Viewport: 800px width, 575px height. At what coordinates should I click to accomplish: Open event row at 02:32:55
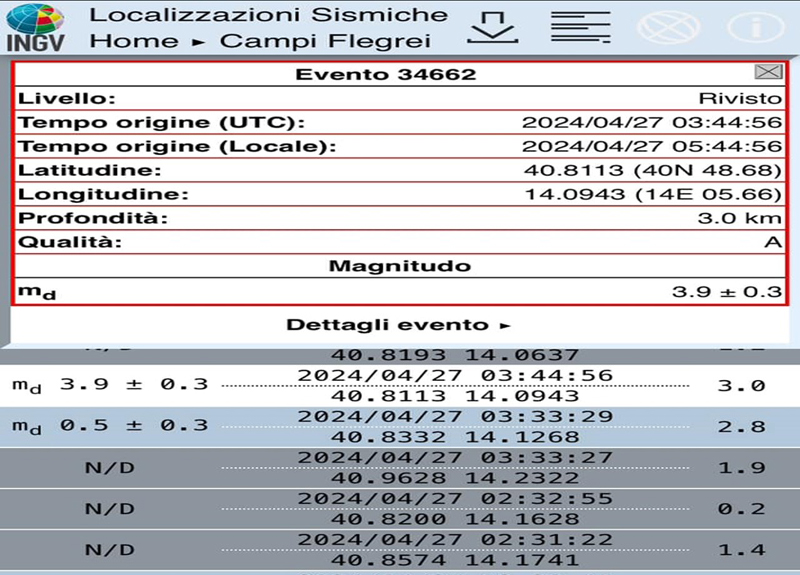tap(400, 509)
